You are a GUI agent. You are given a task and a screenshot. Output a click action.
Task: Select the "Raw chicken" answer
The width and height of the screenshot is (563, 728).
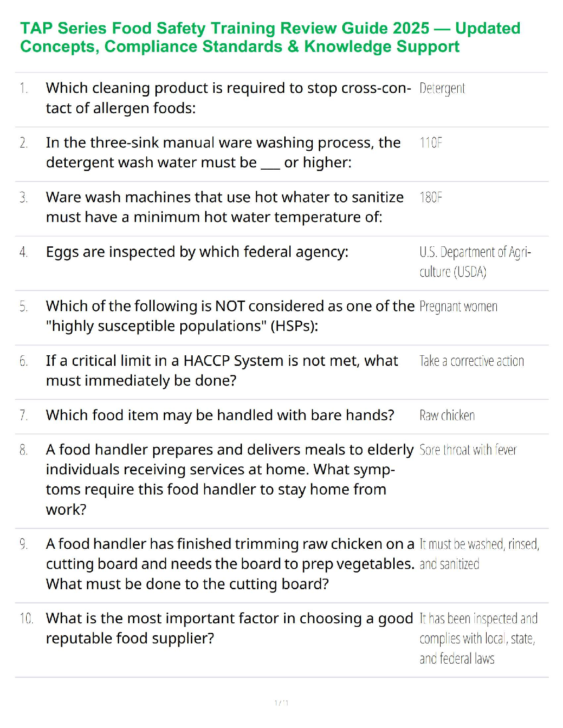pos(447,415)
